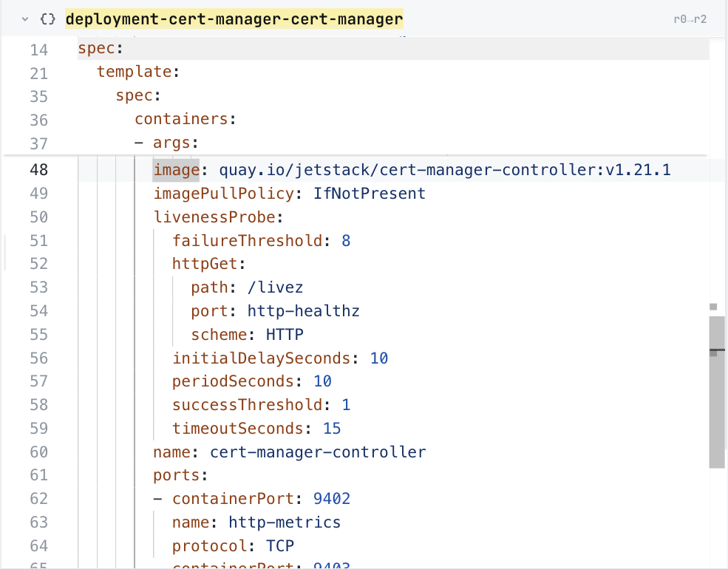Click the containerPort value 9402
The width and height of the screenshot is (728, 569).
coord(332,499)
